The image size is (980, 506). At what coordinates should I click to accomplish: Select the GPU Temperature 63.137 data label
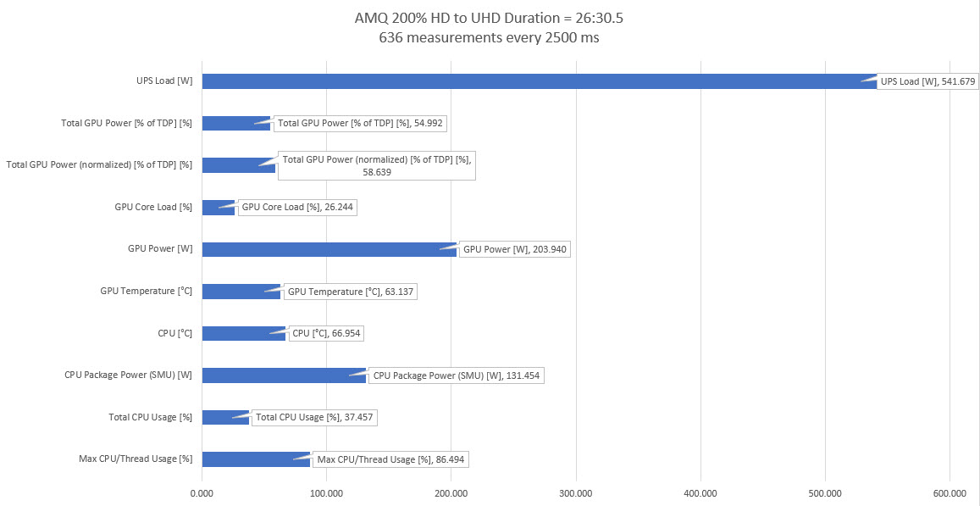348,292
